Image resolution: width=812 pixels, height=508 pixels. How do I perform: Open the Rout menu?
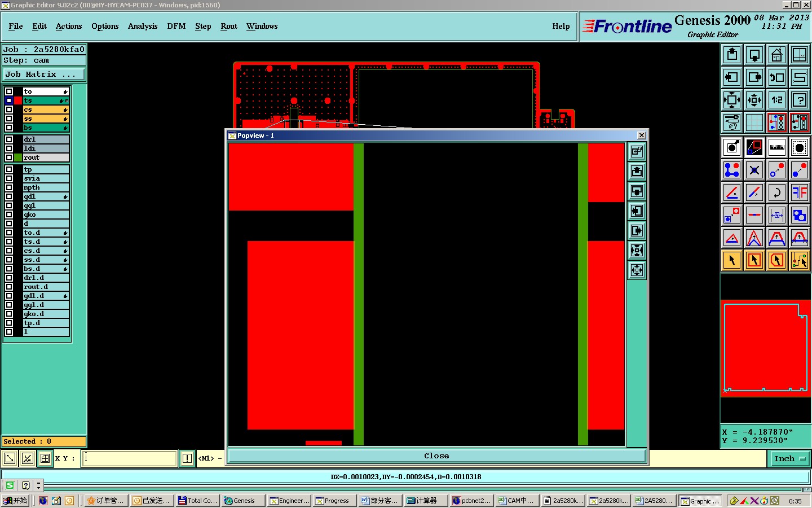pyautogui.click(x=229, y=26)
